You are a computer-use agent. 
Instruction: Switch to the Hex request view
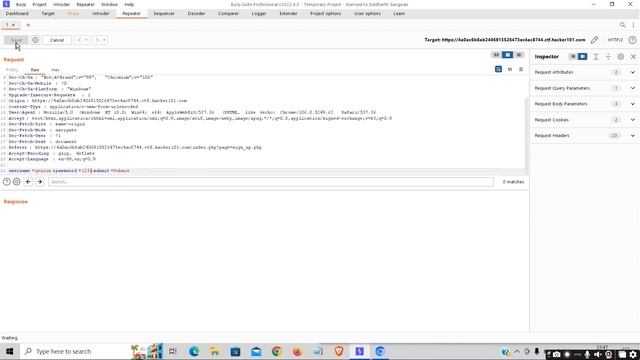pos(55,70)
